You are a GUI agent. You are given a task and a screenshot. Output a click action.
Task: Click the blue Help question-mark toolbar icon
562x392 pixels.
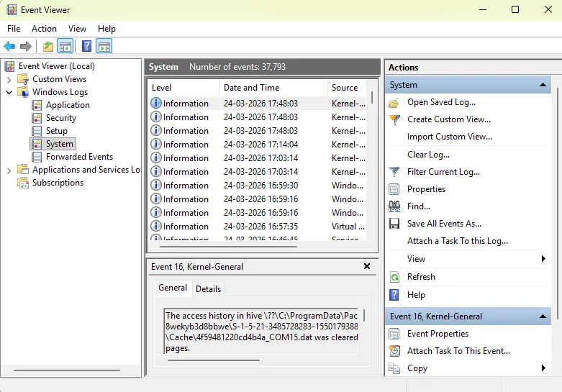(86, 47)
